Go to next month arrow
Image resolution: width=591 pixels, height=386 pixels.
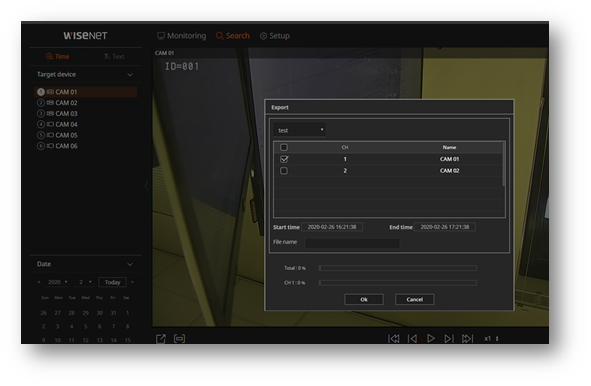[132, 282]
